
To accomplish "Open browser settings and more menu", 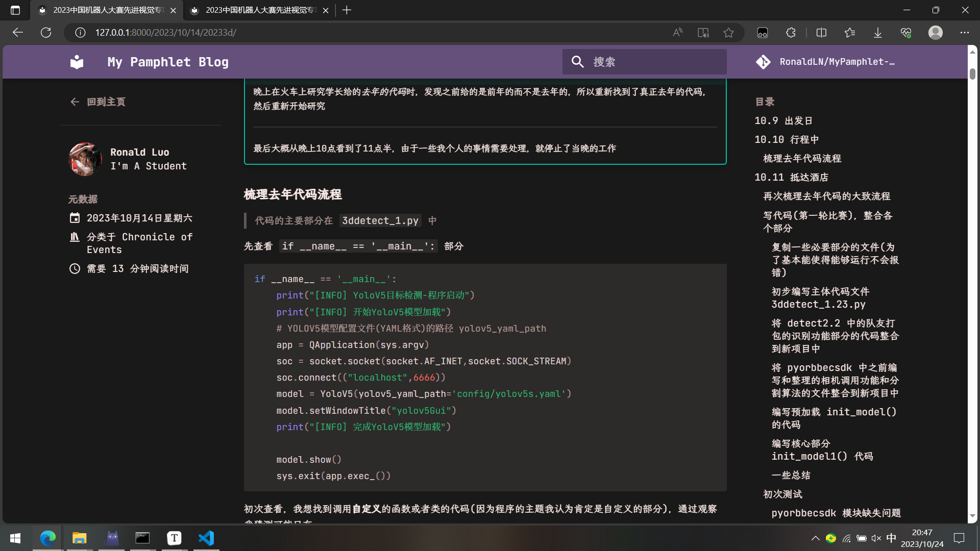I will pyautogui.click(x=964, y=33).
